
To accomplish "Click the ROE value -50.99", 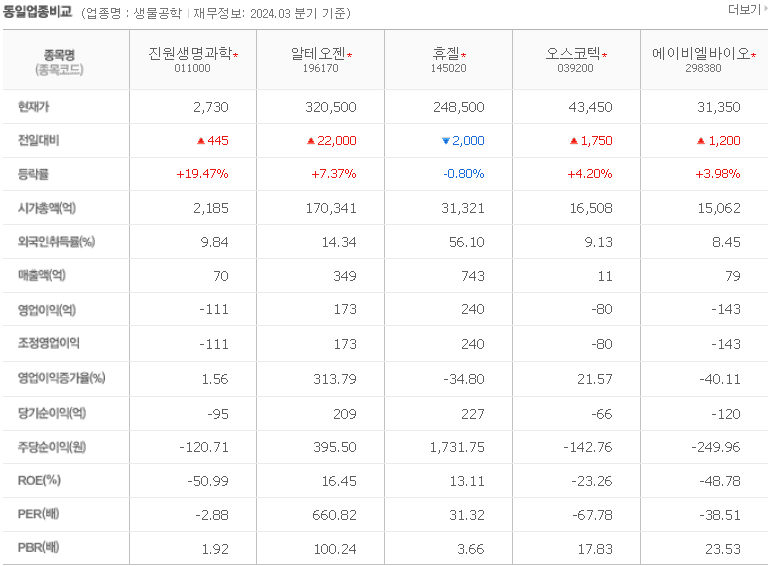I will [x=208, y=481].
